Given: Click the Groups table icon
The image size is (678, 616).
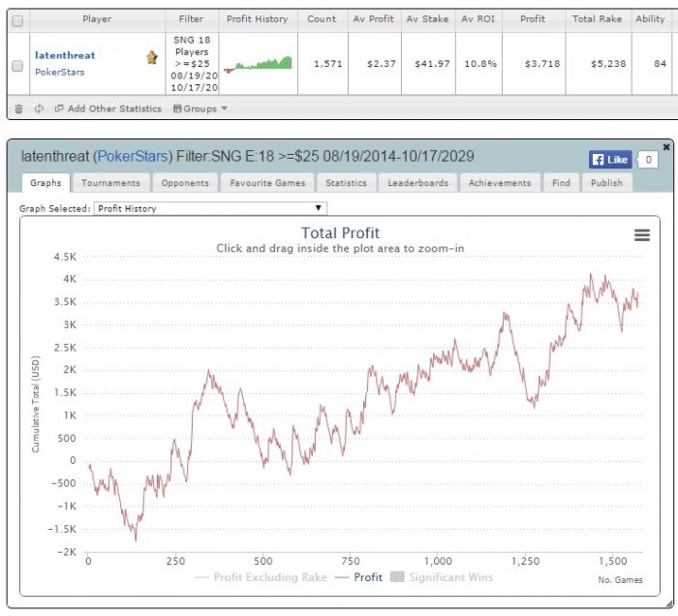Looking at the screenshot, I should click(x=177, y=108).
